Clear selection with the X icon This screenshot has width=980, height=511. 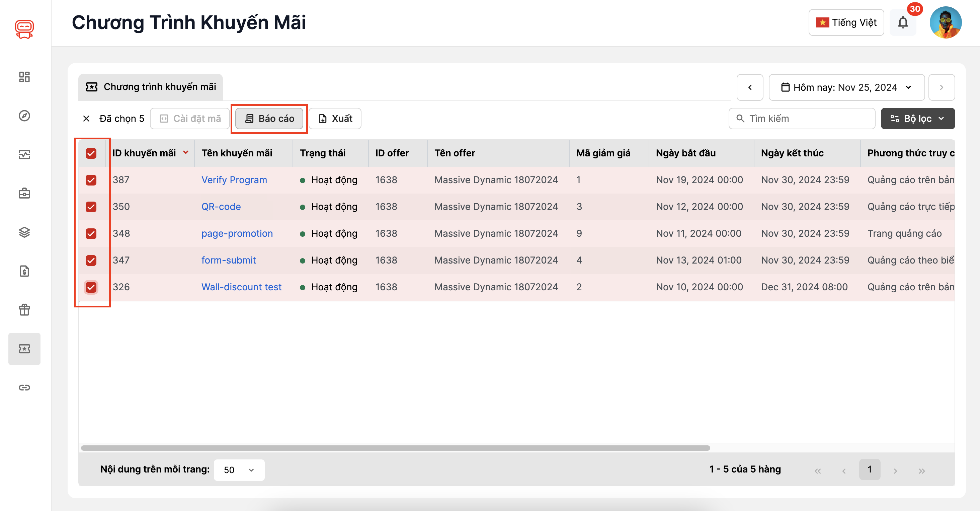86,119
